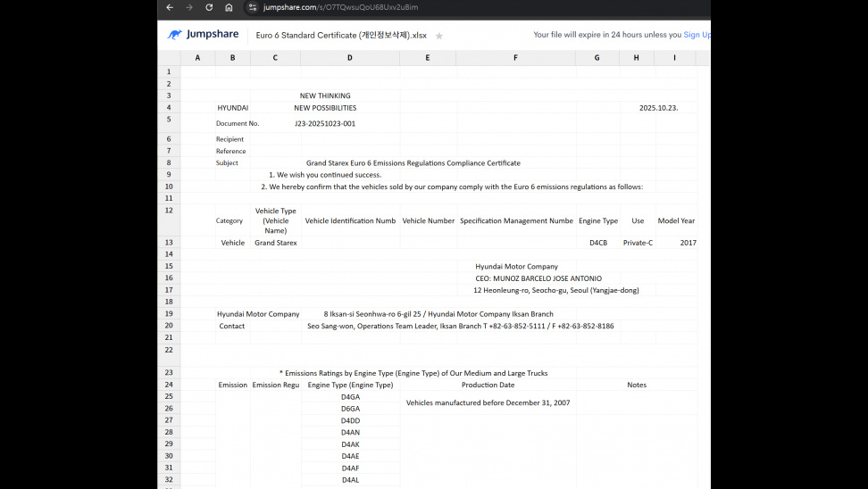Select the Model Year 2017 cell
868x489 pixels.
pyautogui.click(x=687, y=243)
